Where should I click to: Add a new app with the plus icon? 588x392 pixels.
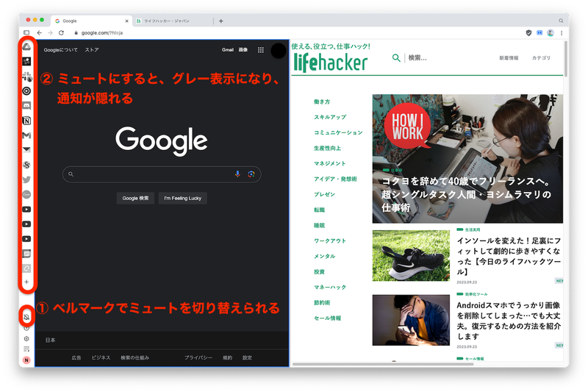tap(26, 282)
